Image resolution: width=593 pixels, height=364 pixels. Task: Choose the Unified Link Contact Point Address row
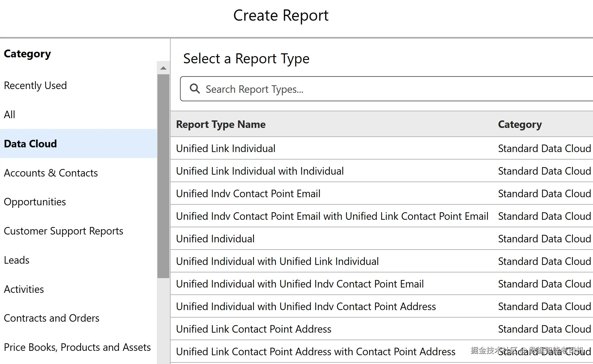(x=254, y=329)
